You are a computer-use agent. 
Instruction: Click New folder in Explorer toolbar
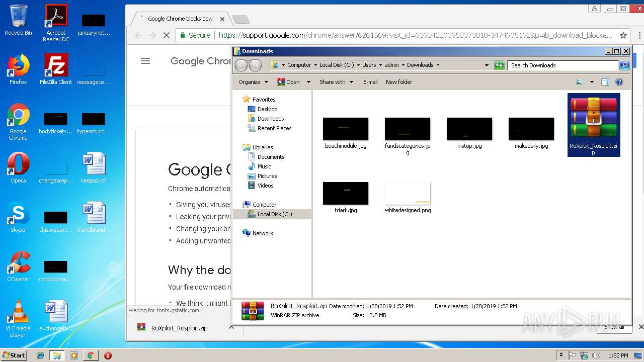click(x=399, y=82)
